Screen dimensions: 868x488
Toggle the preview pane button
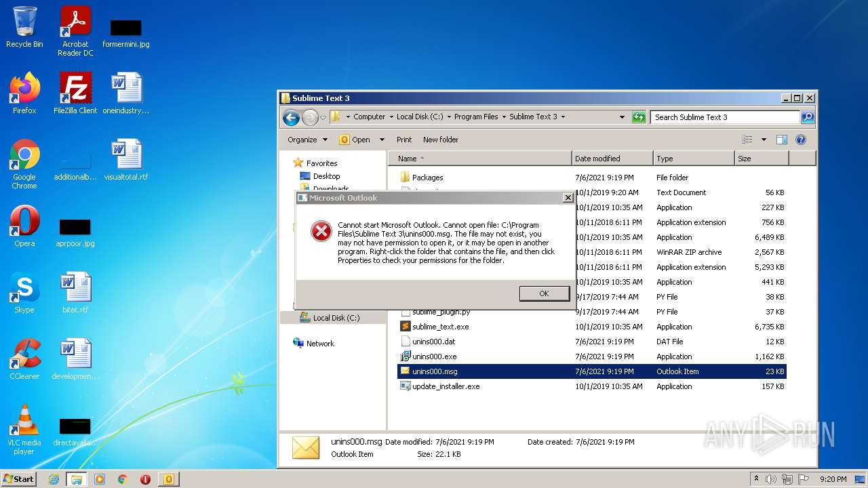(781, 140)
